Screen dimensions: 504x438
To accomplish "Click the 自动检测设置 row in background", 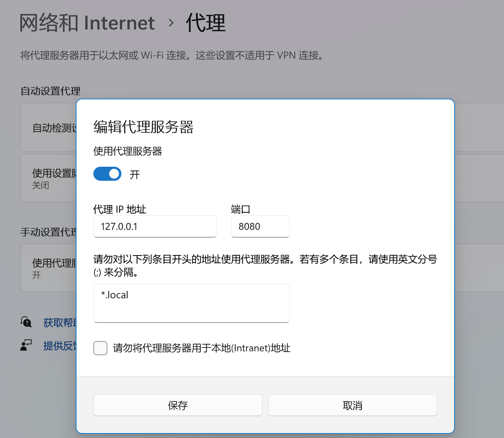I will tap(49, 127).
